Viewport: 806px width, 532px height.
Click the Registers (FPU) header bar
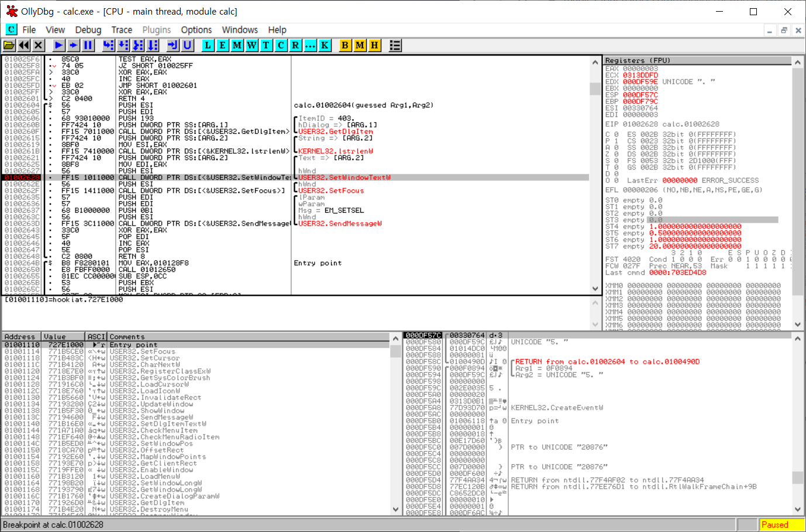pyautogui.click(x=698, y=60)
